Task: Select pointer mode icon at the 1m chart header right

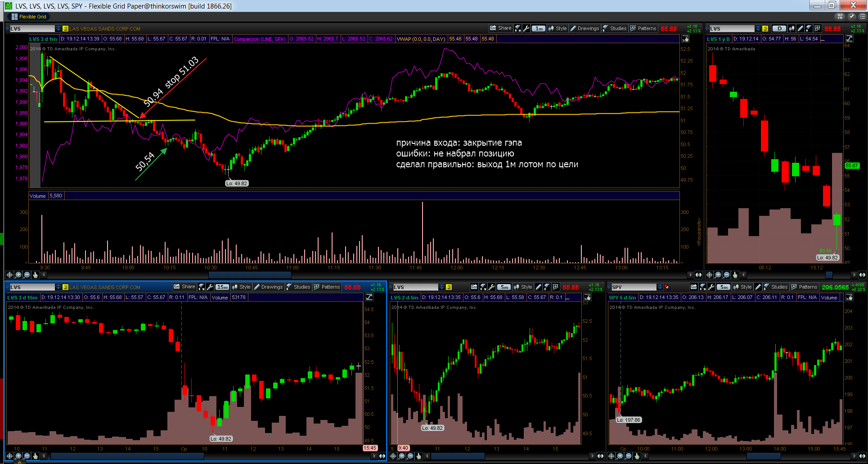Action: coord(685,39)
